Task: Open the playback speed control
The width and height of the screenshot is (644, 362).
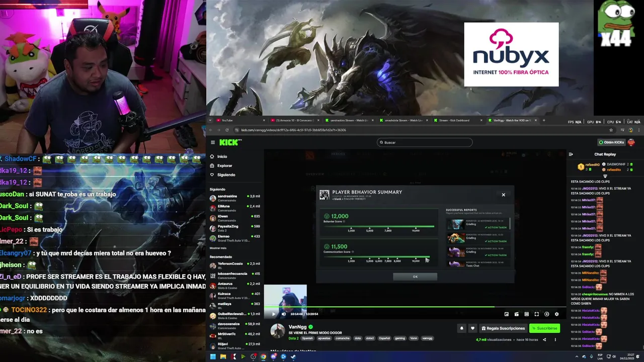Action: tap(546, 314)
